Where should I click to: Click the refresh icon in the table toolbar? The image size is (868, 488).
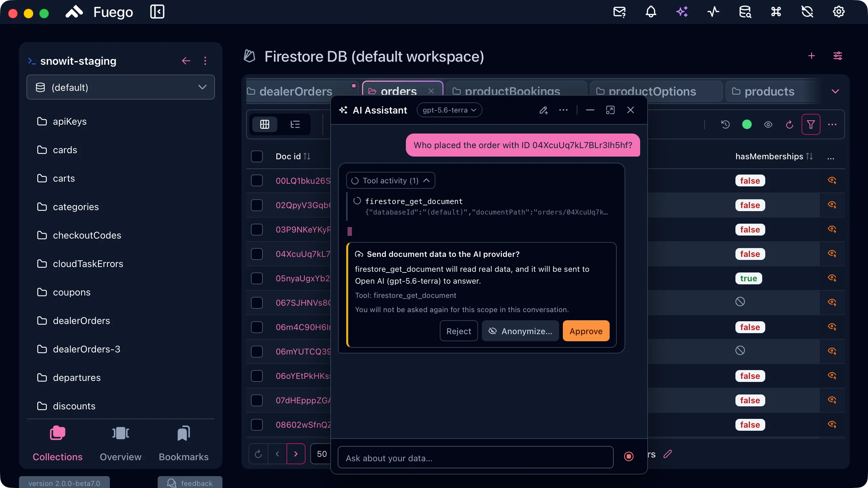click(x=790, y=124)
